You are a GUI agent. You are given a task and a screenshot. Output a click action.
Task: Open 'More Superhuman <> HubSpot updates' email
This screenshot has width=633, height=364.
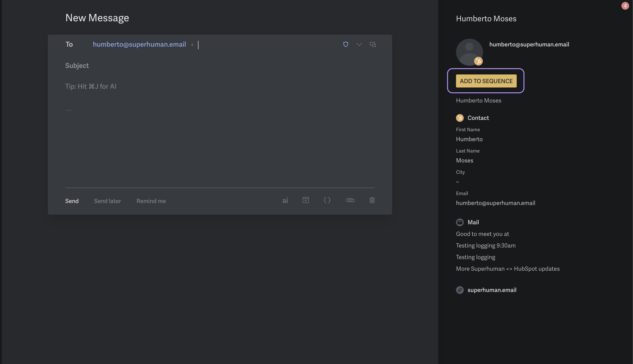508,269
